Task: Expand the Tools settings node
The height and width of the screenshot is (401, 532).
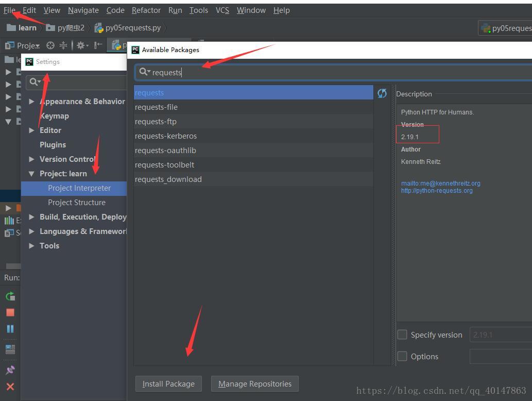Action: coord(31,246)
